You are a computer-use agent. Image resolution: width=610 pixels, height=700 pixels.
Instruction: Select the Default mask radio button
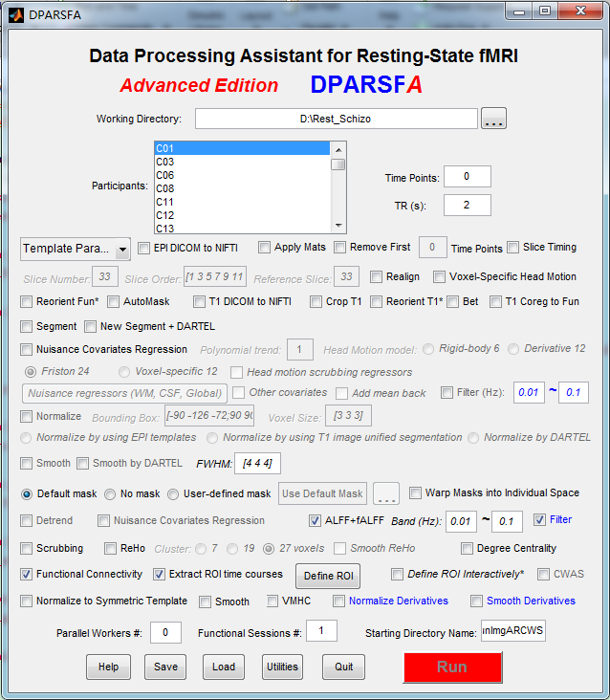(x=27, y=494)
